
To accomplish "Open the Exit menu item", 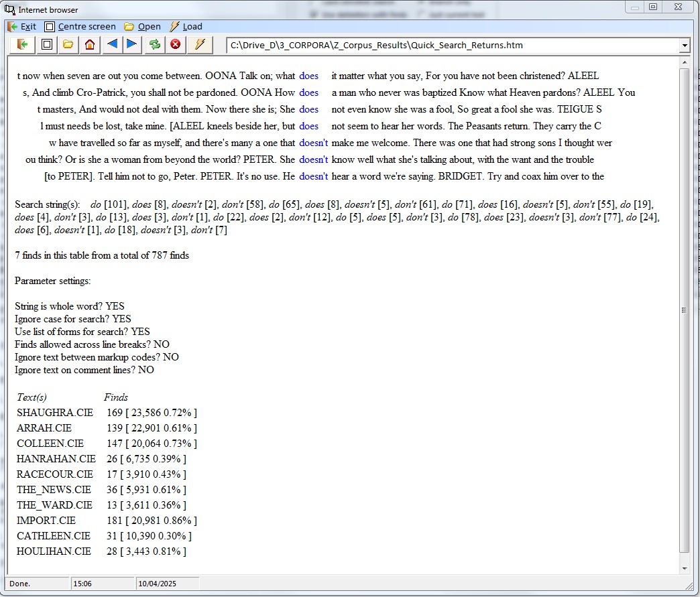I will coord(21,27).
